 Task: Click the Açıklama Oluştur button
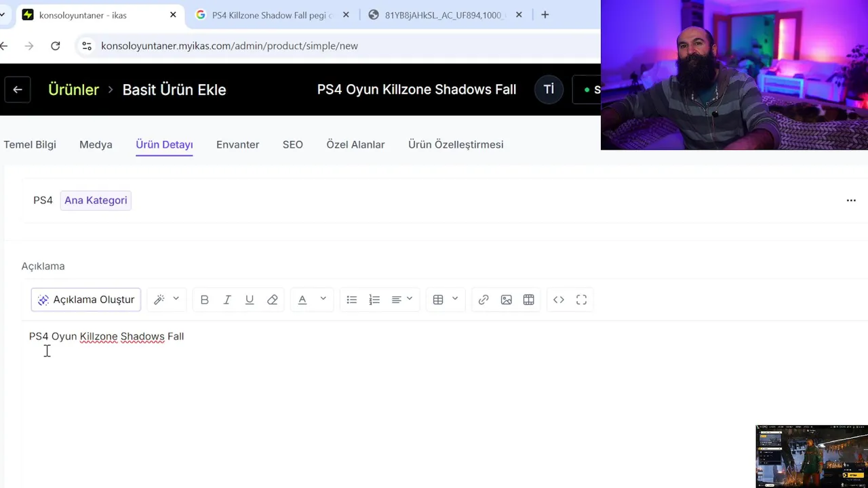pyautogui.click(x=86, y=300)
